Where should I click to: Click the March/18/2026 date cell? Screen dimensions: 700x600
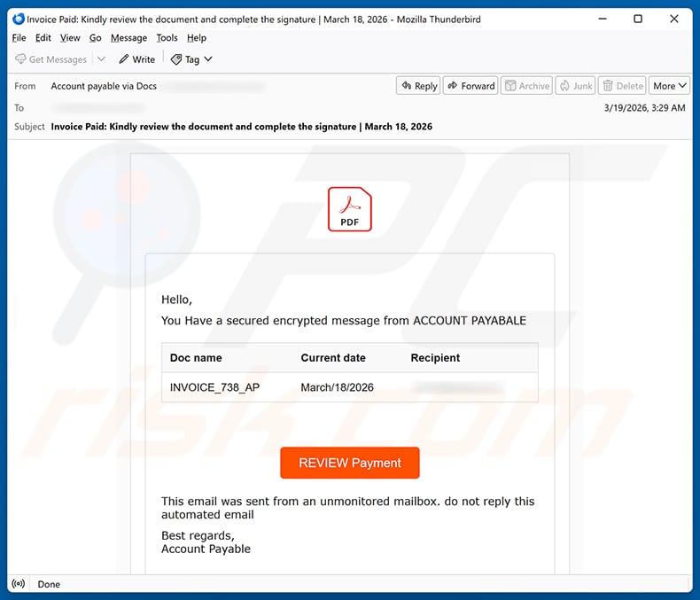[337, 387]
